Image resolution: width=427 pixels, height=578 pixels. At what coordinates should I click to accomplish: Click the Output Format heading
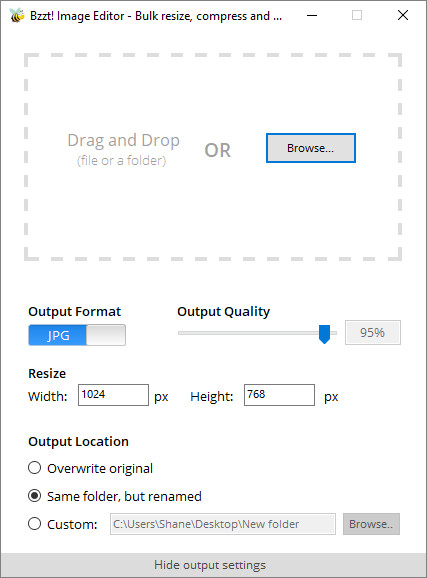coord(74,311)
